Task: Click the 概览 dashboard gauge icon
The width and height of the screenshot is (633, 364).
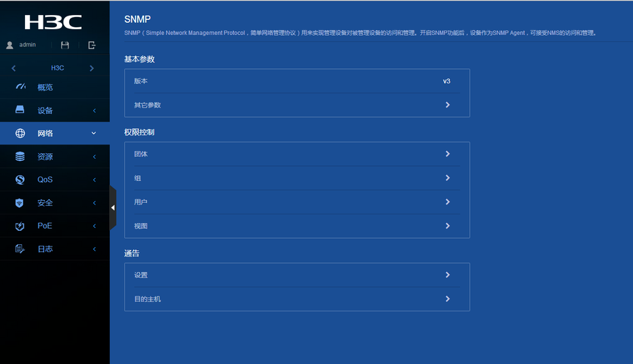Action: click(x=20, y=87)
